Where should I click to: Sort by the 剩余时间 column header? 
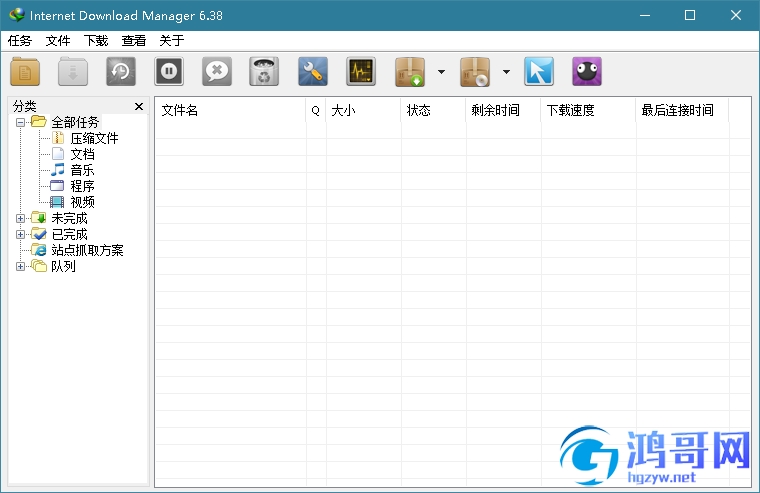click(x=503, y=111)
